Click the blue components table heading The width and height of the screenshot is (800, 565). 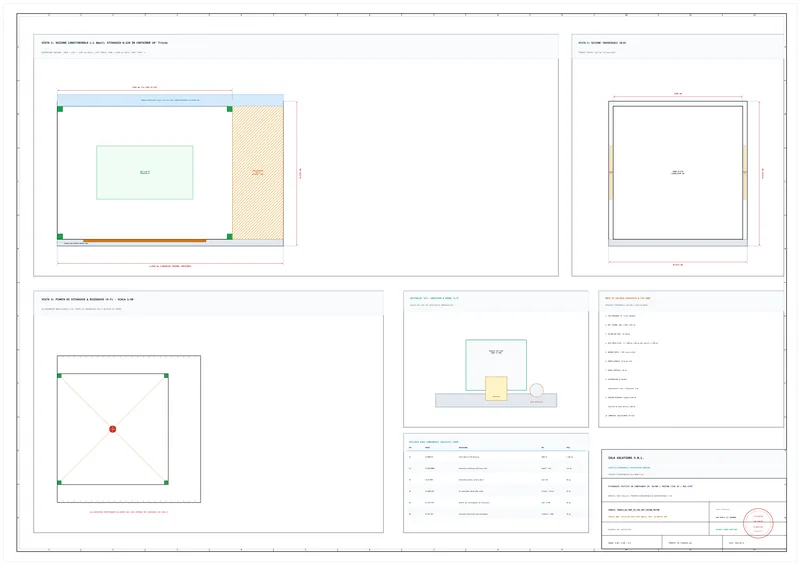(x=434, y=442)
